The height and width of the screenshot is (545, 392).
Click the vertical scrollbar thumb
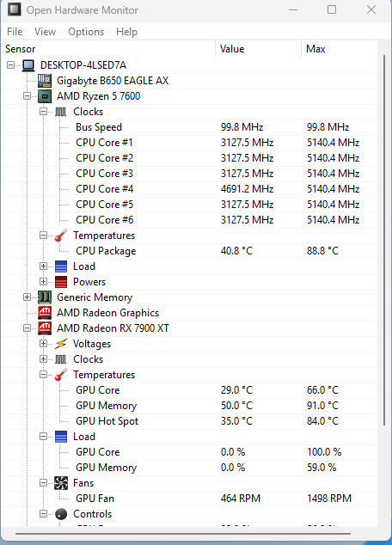[384, 240]
